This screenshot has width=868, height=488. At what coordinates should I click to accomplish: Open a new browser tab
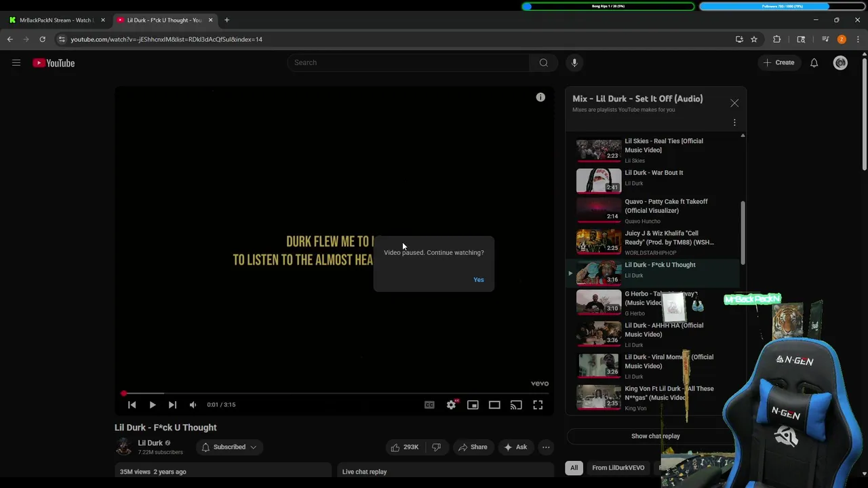click(x=226, y=20)
